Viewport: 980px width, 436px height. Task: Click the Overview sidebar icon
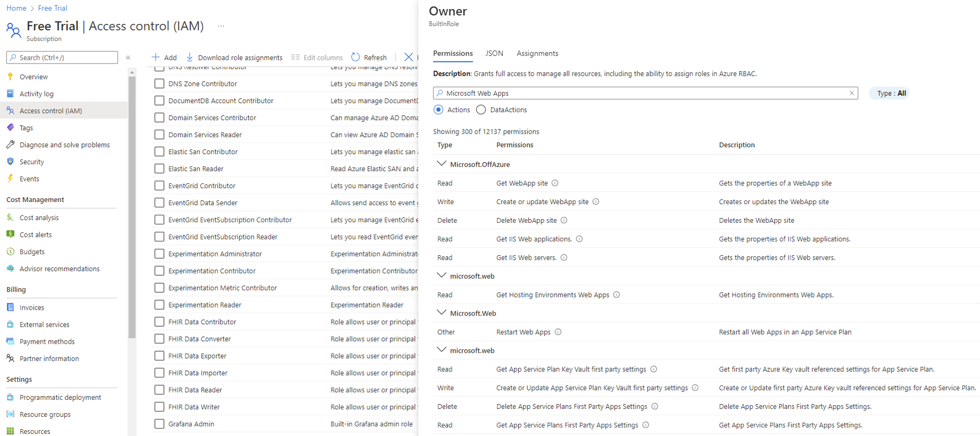(10, 76)
